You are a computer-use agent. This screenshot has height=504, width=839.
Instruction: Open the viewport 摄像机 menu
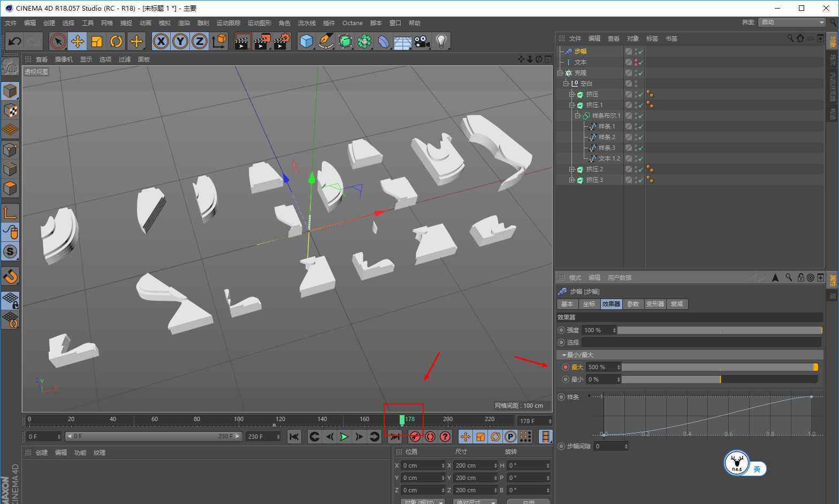pyautogui.click(x=64, y=59)
